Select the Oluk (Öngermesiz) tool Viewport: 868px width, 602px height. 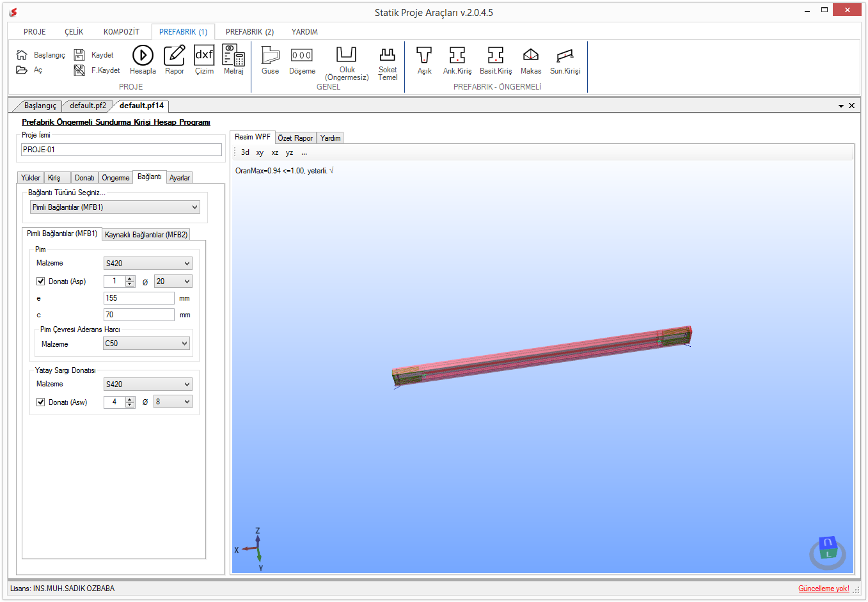(347, 54)
